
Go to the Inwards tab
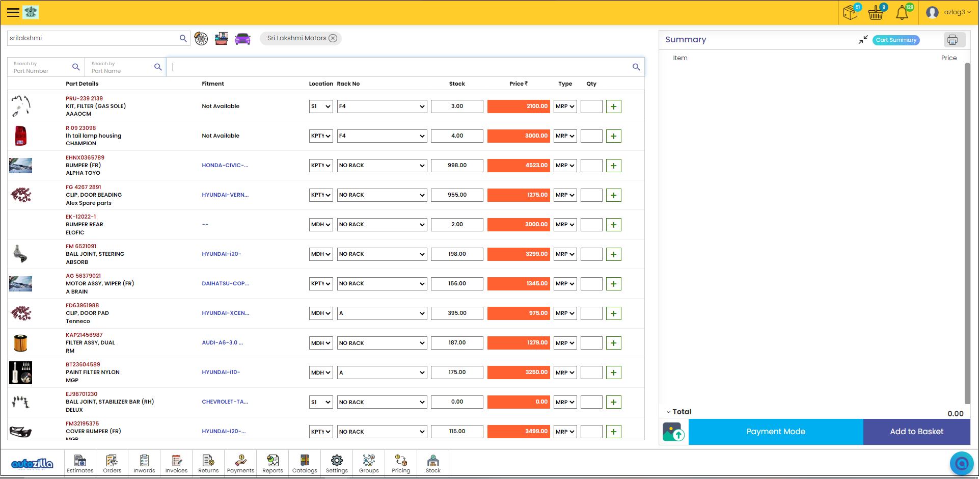144,464
